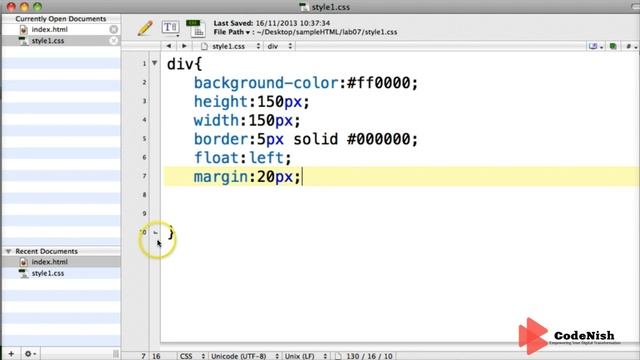Click cursor column number 16 in status bar
640x360 pixels.
pyautogui.click(x=156, y=356)
